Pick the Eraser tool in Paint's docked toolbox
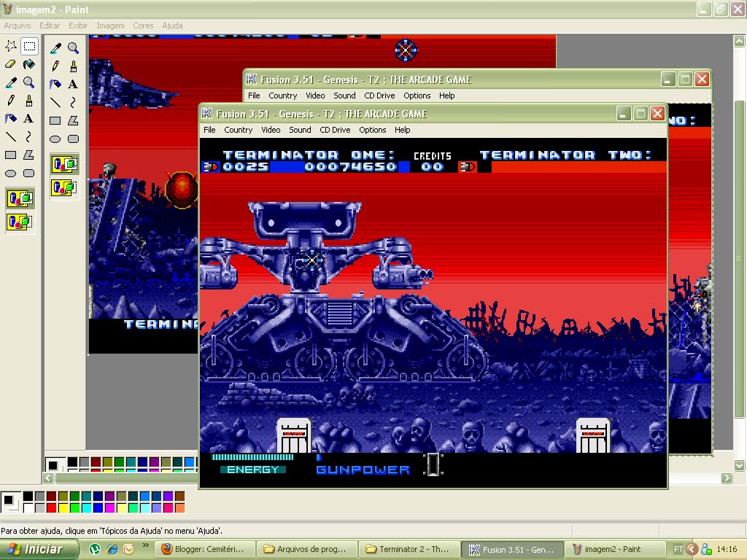This screenshot has width=747, height=560. click(x=11, y=64)
